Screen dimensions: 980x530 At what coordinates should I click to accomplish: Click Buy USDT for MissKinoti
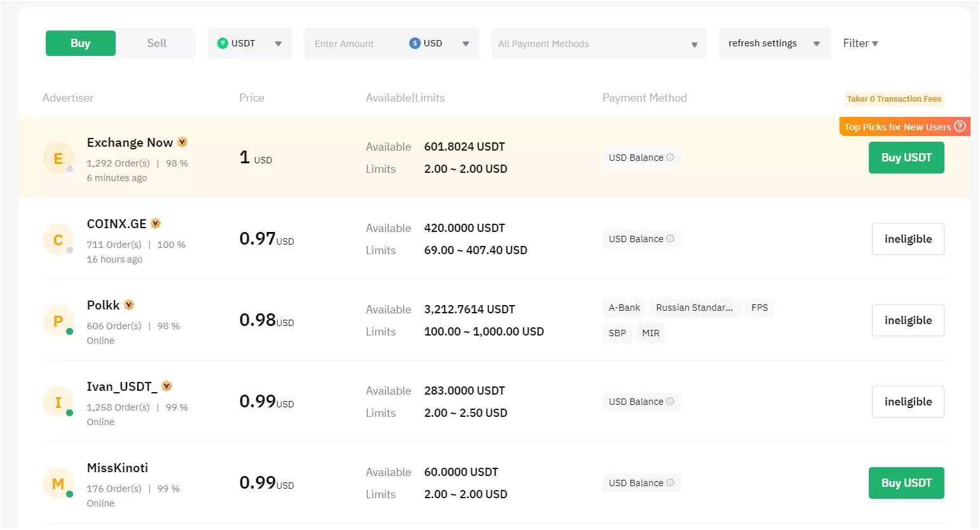(906, 483)
